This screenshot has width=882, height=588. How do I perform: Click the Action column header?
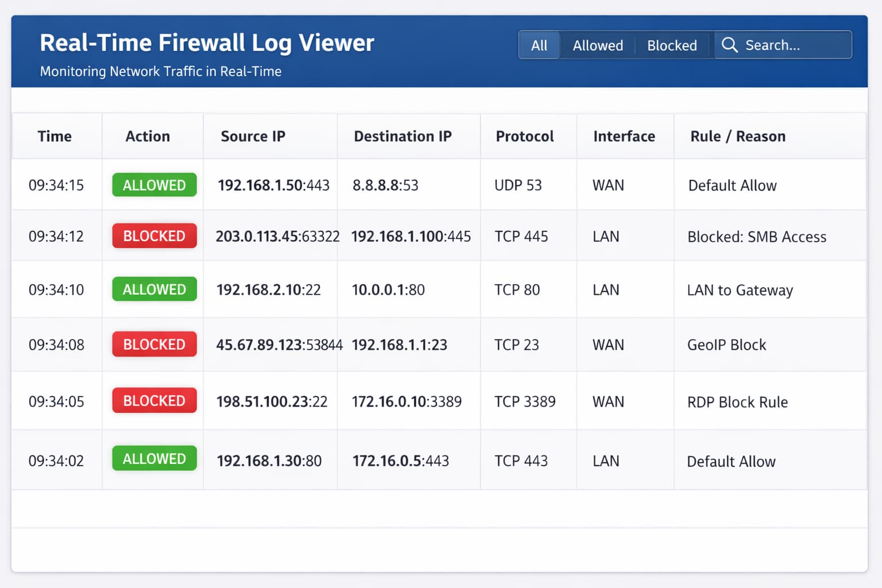148,137
